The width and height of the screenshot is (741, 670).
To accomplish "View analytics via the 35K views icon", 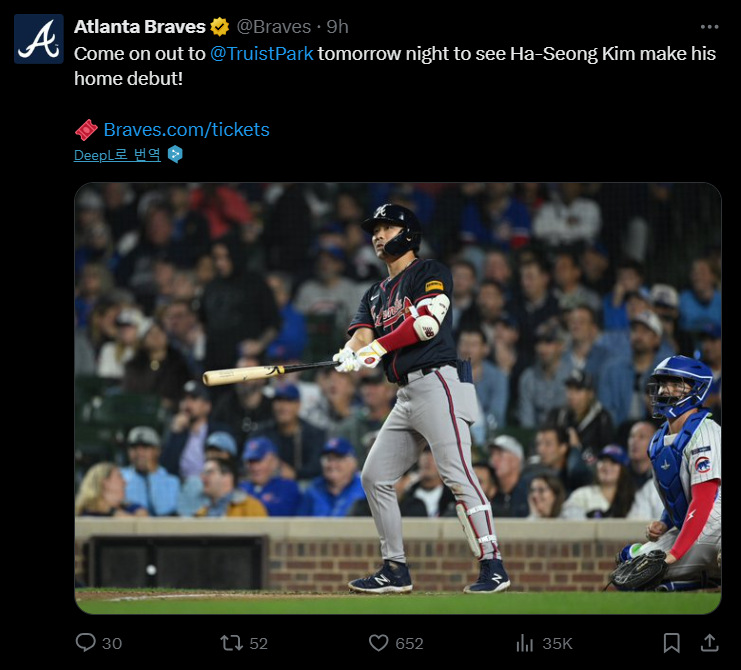I will pyautogui.click(x=525, y=643).
